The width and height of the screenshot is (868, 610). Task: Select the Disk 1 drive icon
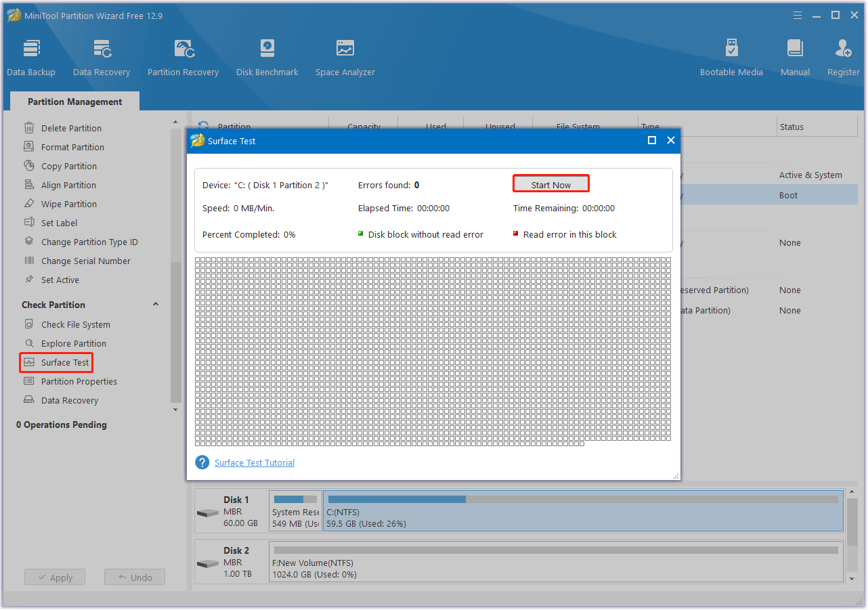[x=208, y=513]
